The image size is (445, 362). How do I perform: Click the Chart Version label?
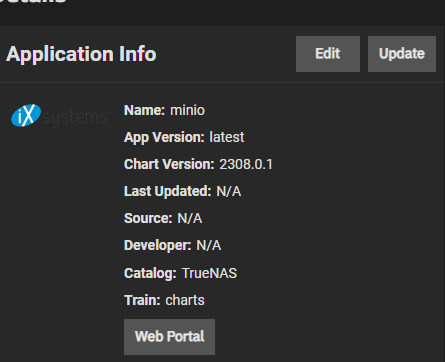click(x=169, y=164)
